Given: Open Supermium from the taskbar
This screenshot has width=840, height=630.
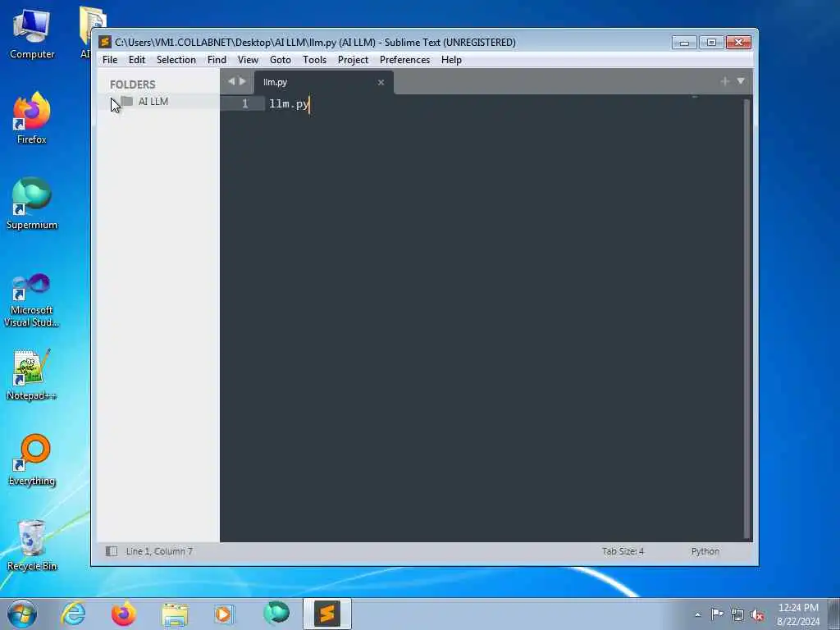Looking at the screenshot, I should (x=276, y=614).
